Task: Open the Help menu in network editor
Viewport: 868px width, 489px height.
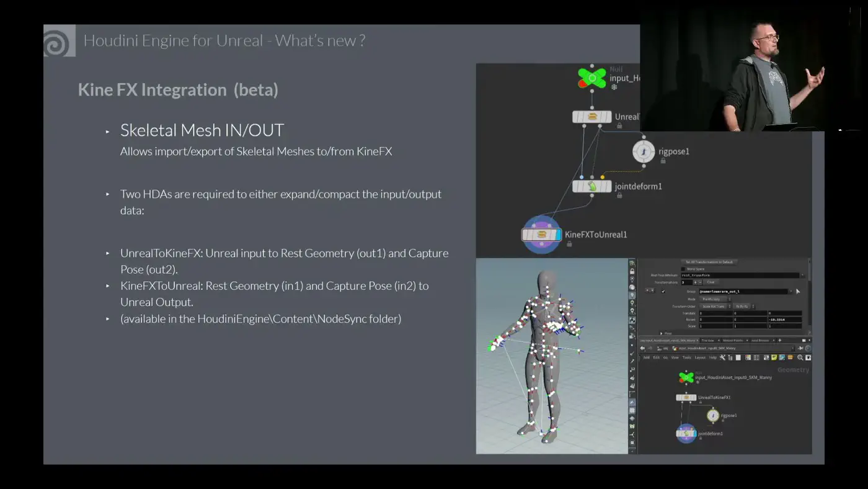Action: pos(713,357)
